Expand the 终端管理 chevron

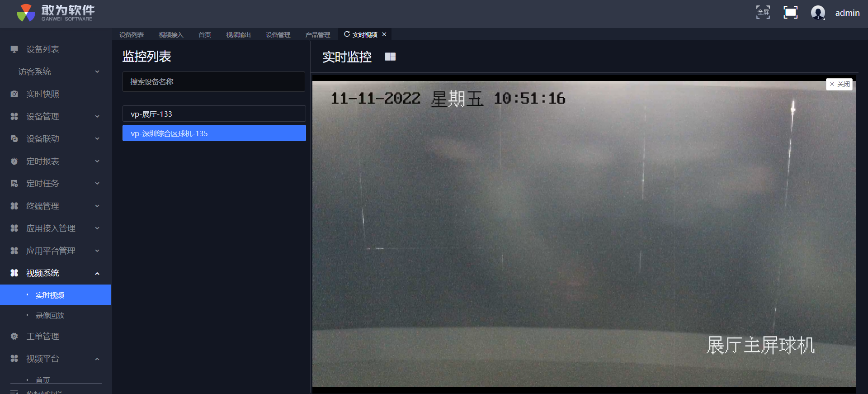point(97,206)
